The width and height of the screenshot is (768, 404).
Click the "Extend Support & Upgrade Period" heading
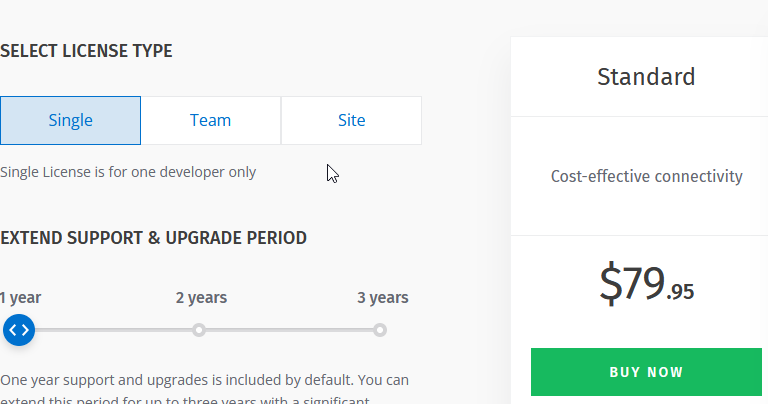[x=153, y=237]
